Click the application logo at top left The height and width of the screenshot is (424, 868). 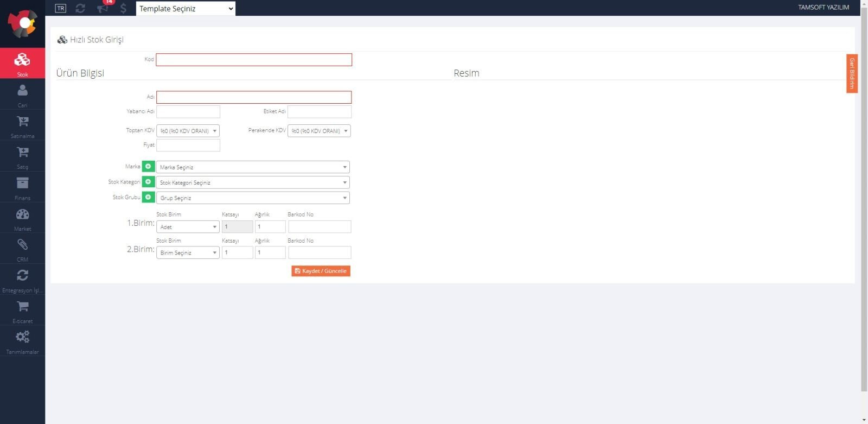pyautogui.click(x=22, y=23)
